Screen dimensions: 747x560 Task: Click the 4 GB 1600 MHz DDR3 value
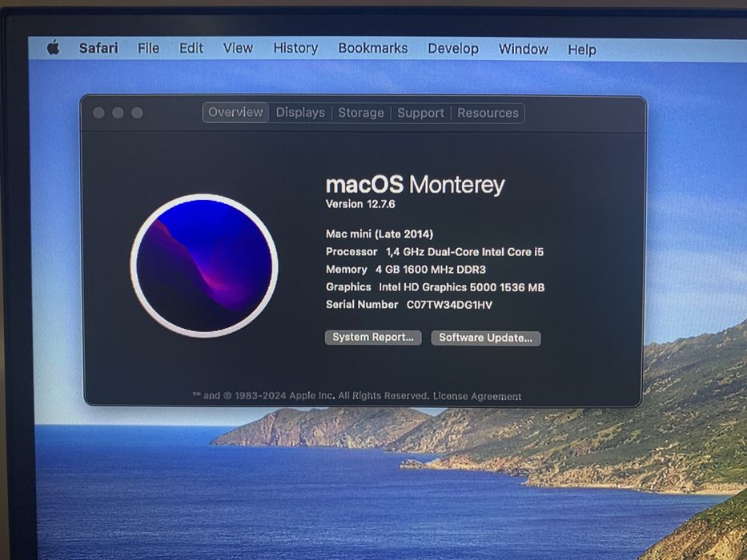pos(431,270)
